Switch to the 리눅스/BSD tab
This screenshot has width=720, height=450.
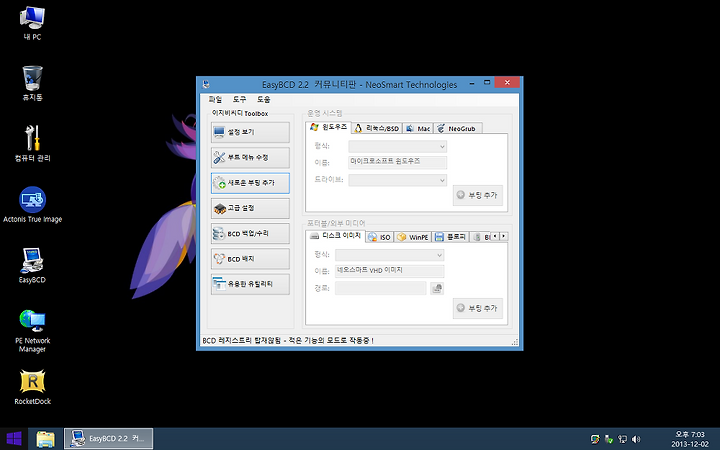[377, 129]
